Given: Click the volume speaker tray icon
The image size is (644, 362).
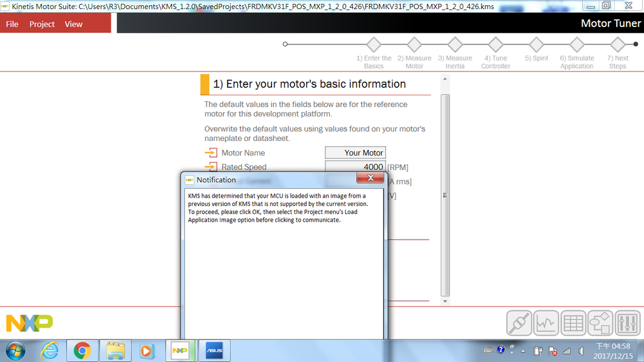Looking at the screenshot, I should (x=581, y=351).
